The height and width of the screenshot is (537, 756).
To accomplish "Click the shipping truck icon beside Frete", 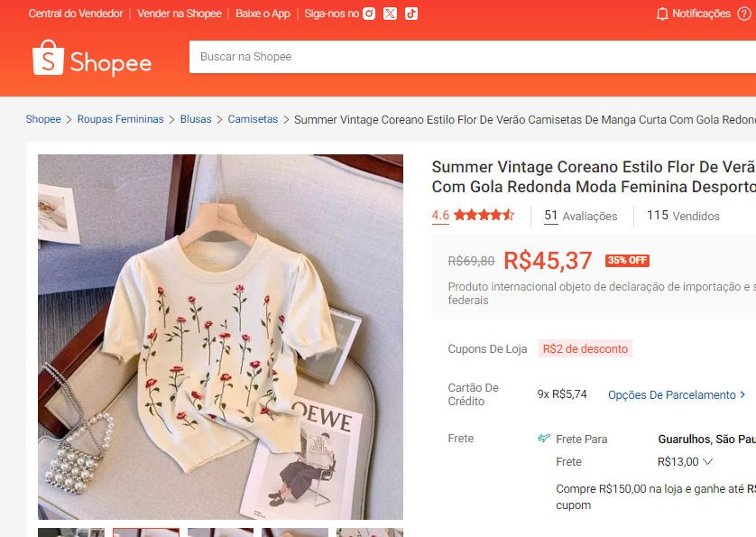I will 543,439.
